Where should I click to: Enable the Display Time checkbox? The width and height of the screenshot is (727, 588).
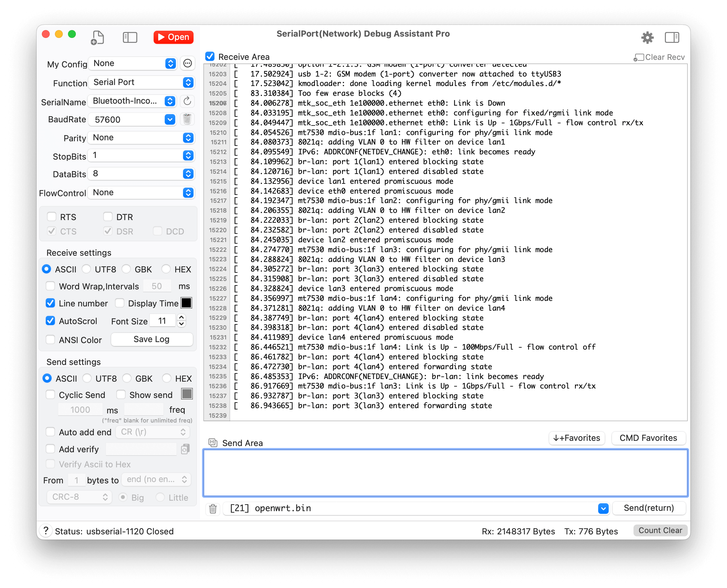point(120,303)
